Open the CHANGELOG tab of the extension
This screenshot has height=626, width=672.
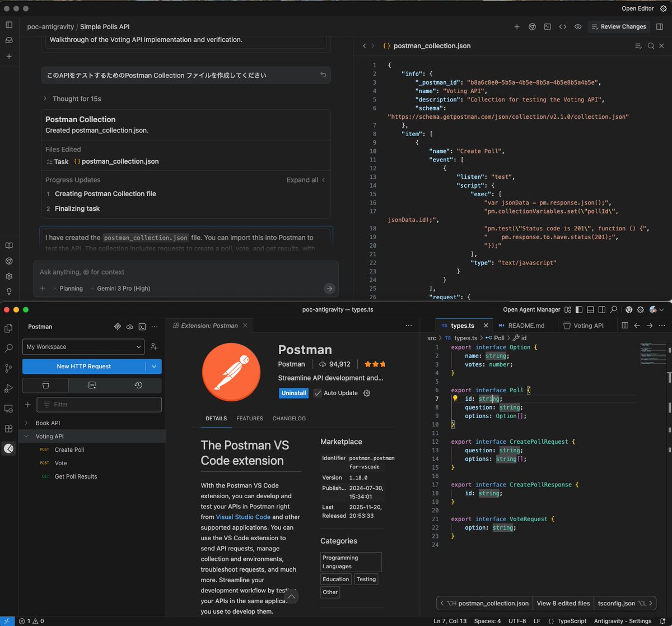pos(289,419)
